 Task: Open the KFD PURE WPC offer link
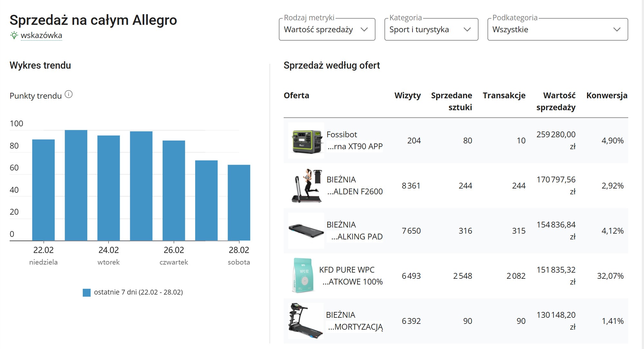(351, 276)
